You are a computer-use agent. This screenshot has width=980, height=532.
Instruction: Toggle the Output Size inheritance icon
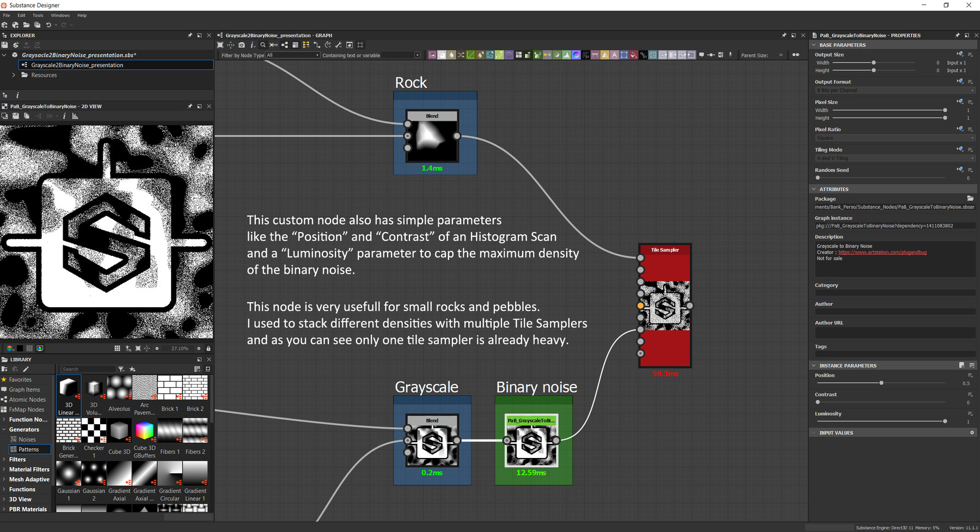point(960,54)
